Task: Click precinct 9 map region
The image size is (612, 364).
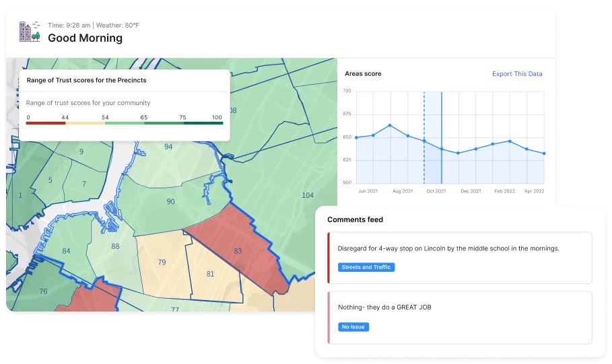Action: click(81, 152)
